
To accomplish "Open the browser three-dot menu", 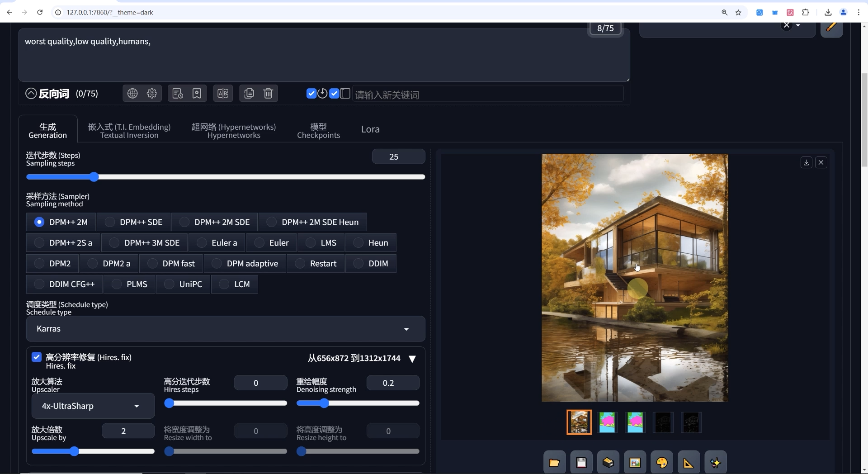I will pos(859,12).
